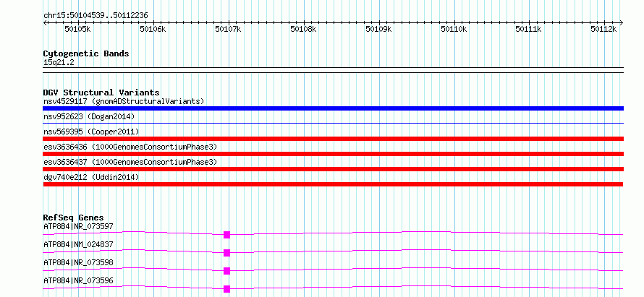This screenshot has width=644, height=297.
Task: Open variant dgv740e212 (Uddin2014) label
Action: [91, 177]
